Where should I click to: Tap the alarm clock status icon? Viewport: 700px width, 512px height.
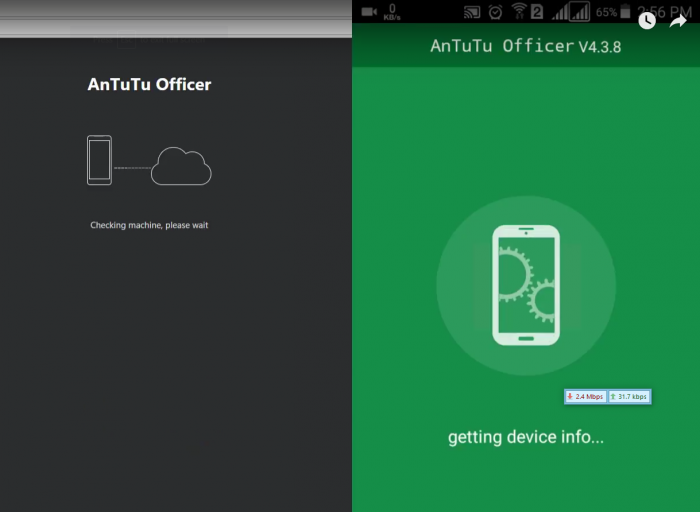[x=496, y=12]
